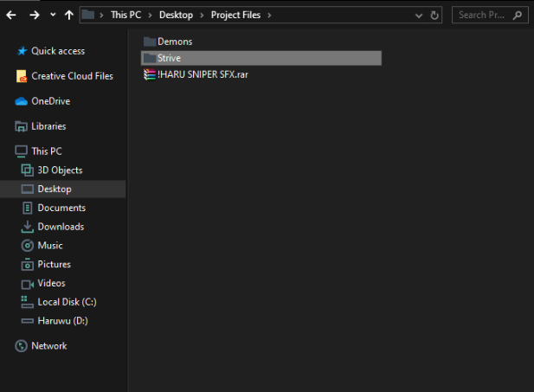Select OneDrive in the navigation pane
Screen dimensions: 534x392
click(50, 101)
